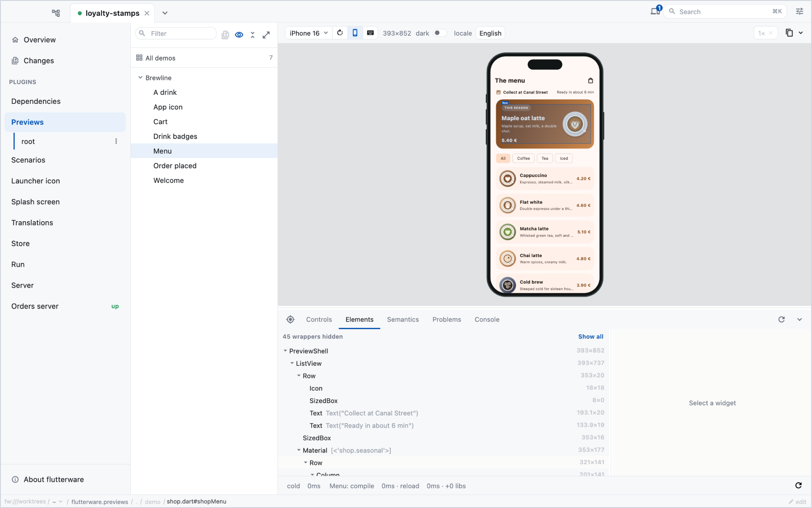
Task: Collapse the bottom panel with the chevron
Action: 799,319
